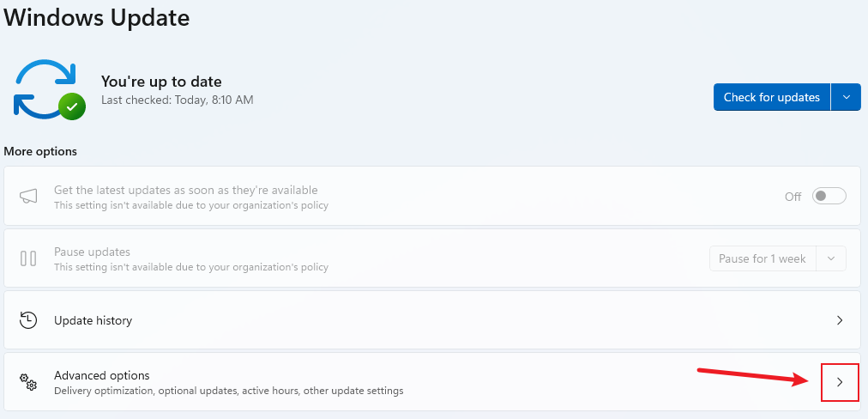Open the arrow dropdown beside Check for updates
The height and width of the screenshot is (419, 868).
(847, 97)
